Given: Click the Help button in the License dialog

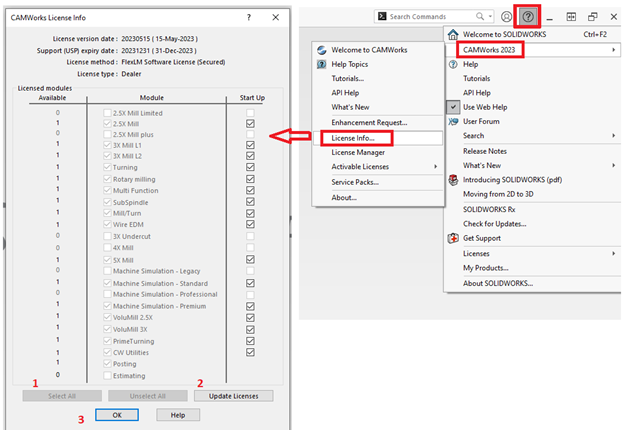Looking at the screenshot, I should click(178, 415).
